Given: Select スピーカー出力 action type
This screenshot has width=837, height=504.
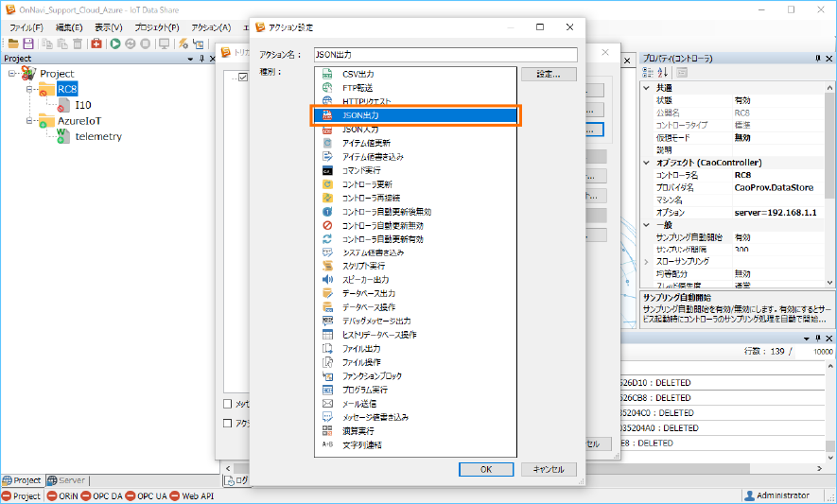Looking at the screenshot, I should [x=365, y=280].
